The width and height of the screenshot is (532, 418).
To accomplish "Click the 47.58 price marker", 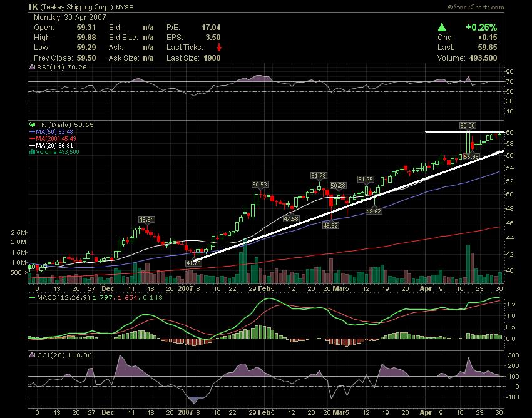I will [291, 219].
